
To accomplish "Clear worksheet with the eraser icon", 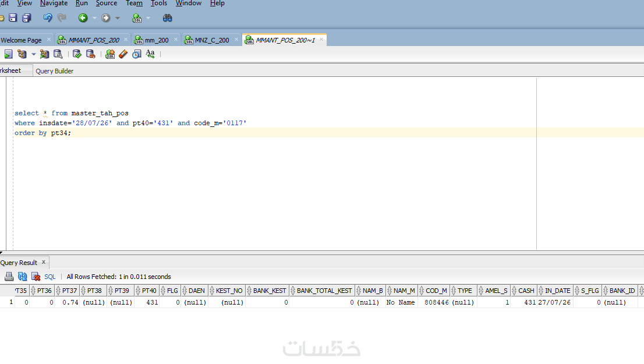I will 123,54.
